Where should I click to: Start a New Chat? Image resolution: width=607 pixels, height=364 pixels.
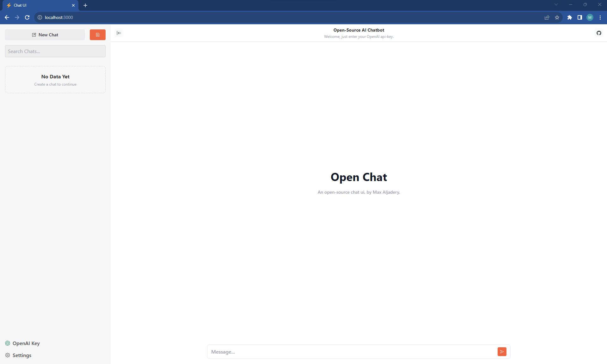tap(45, 35)
